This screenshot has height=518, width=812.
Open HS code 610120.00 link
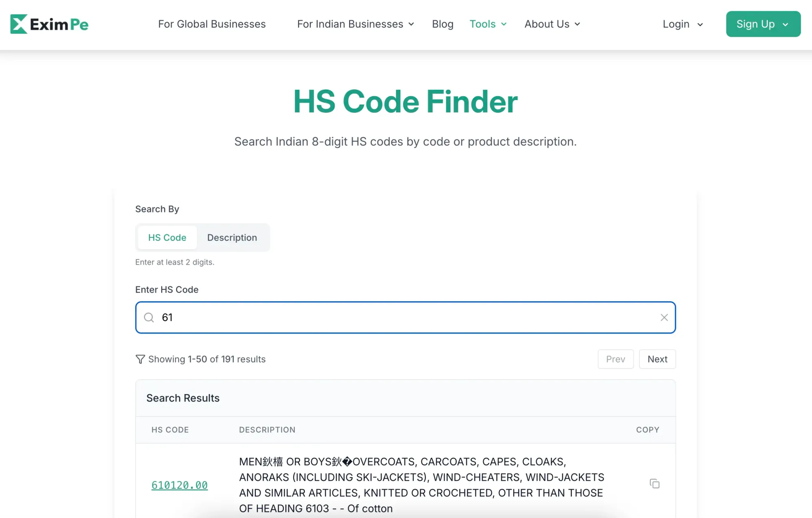coord(179,485)
